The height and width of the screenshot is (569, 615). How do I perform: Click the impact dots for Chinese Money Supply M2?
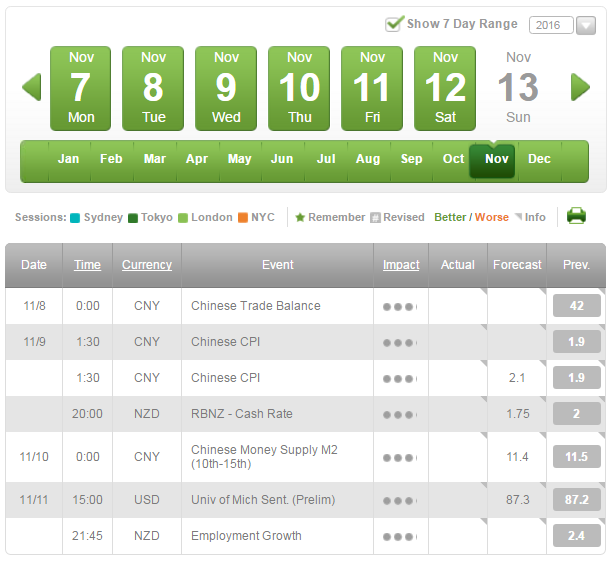[x=400, y=458]
